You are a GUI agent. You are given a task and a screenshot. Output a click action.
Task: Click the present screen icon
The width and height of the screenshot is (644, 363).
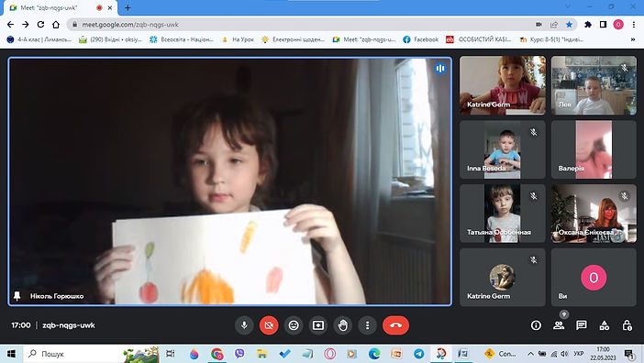tap(318, 325)
